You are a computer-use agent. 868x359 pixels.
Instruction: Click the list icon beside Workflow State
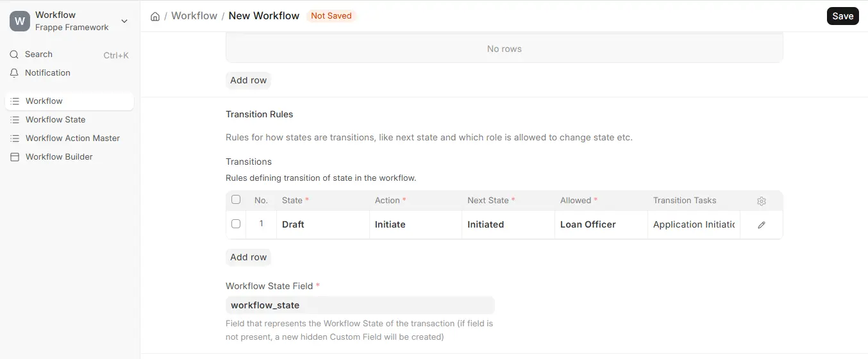pos(15,120)
